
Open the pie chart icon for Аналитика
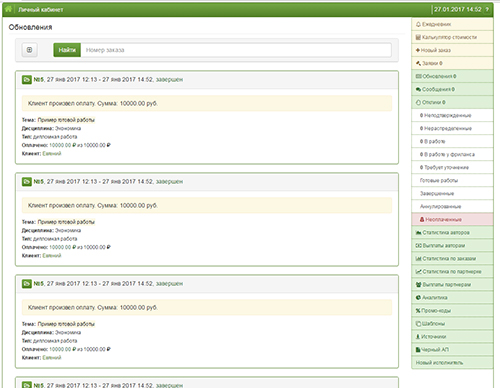[418, 298]
